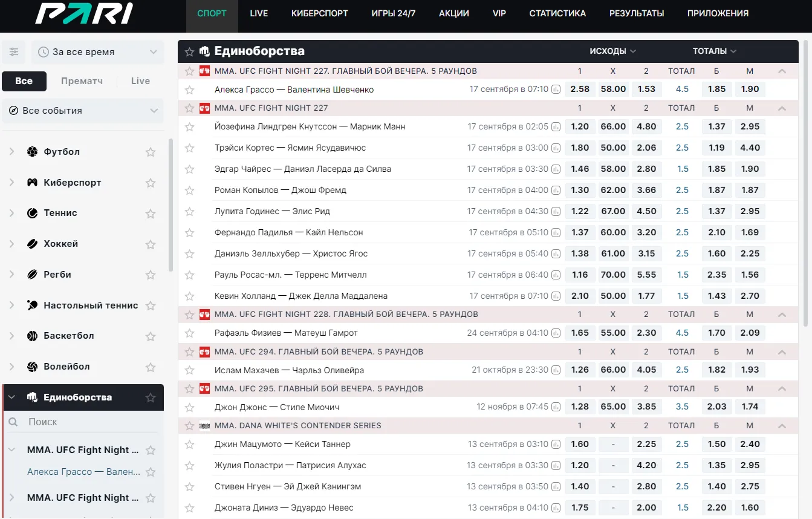Choose over 2.35 for Росас-мл. fight
Image resolution: width=812 pixels, height=519 pixels.
[x=716, y=275]
